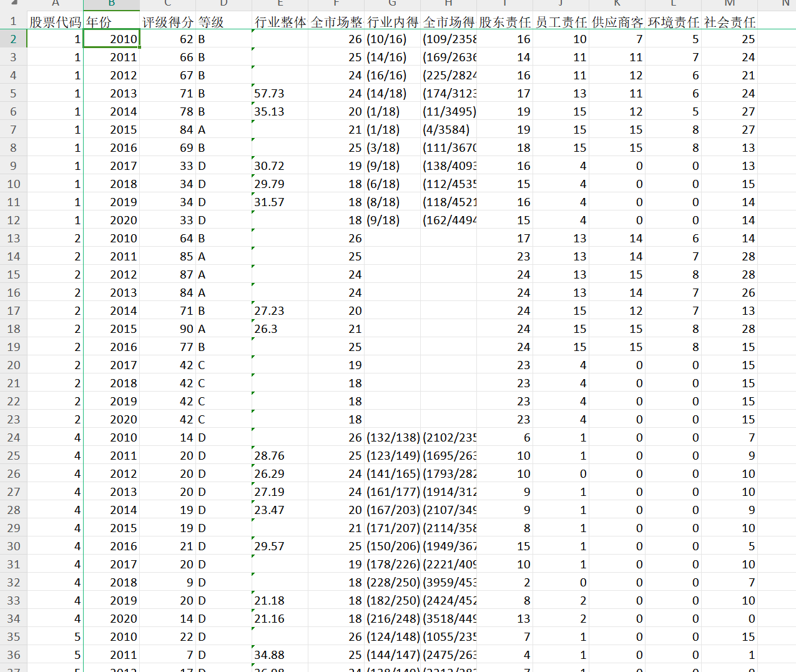The image size is (796, 672).
Task: Select the 环境责任 header cell
Action: pos(673,21)
